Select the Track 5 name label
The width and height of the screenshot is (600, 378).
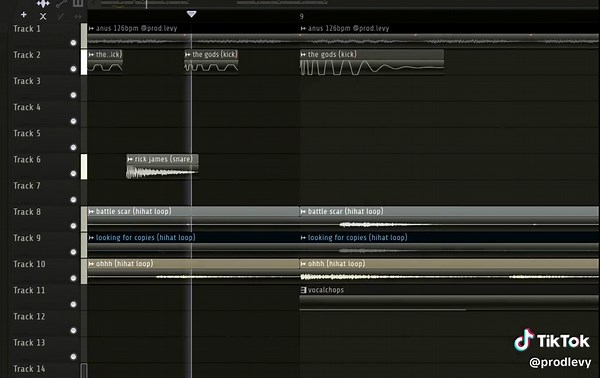[27, 134]
